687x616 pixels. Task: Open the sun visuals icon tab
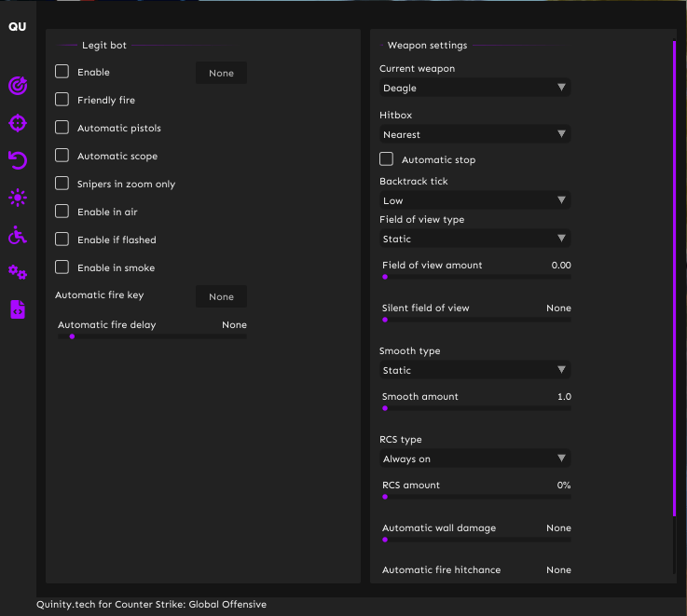18,198
